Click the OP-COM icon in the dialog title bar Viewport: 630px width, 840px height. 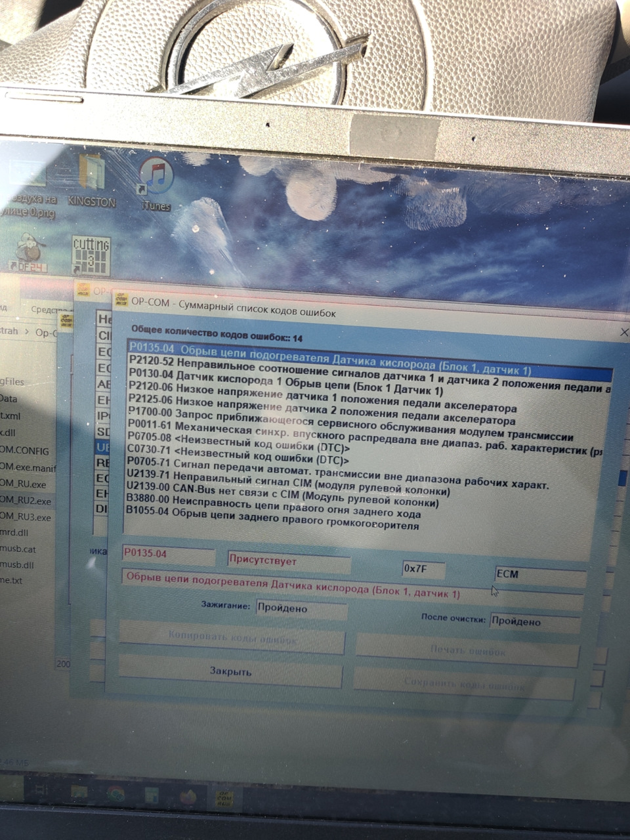tap(121, 301)
